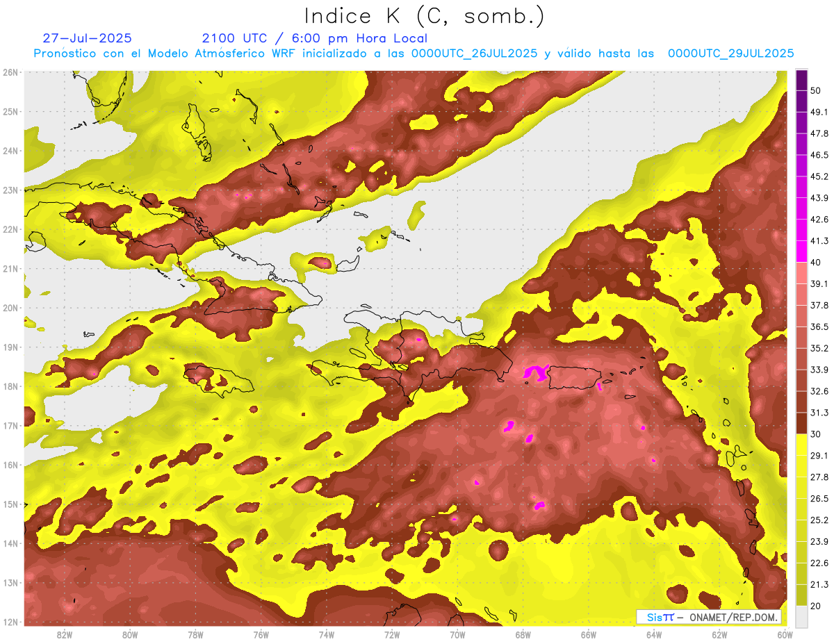The height and width of the screenshot is (644, 834).
Task: Click the longitude label "60W"
Action: coord(785,635)
